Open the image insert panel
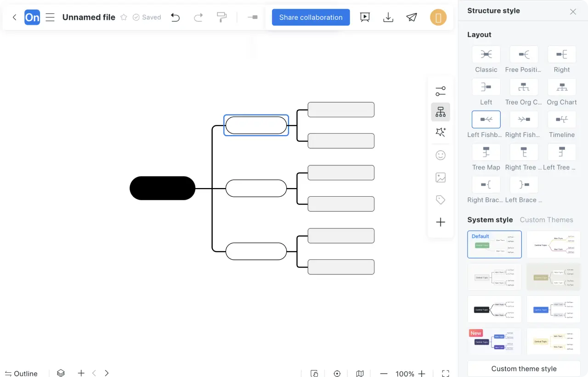 441,177
